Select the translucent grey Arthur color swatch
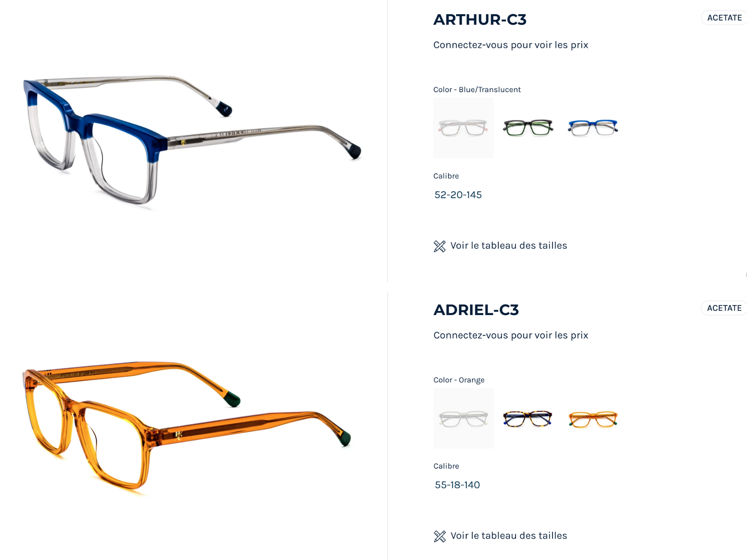This screenshot has width=747, height=560. 463,128
